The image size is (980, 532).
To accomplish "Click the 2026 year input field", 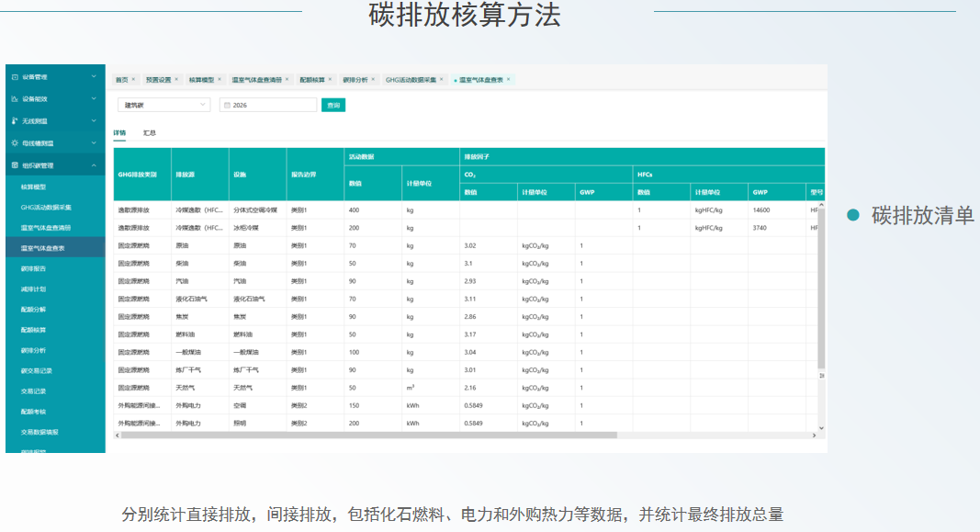I will (x=268, y=105).
